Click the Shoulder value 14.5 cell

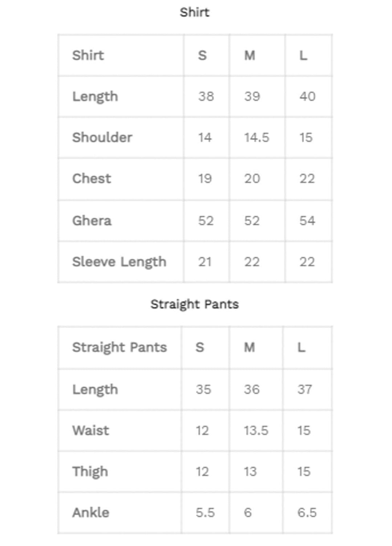coord(257,137)
